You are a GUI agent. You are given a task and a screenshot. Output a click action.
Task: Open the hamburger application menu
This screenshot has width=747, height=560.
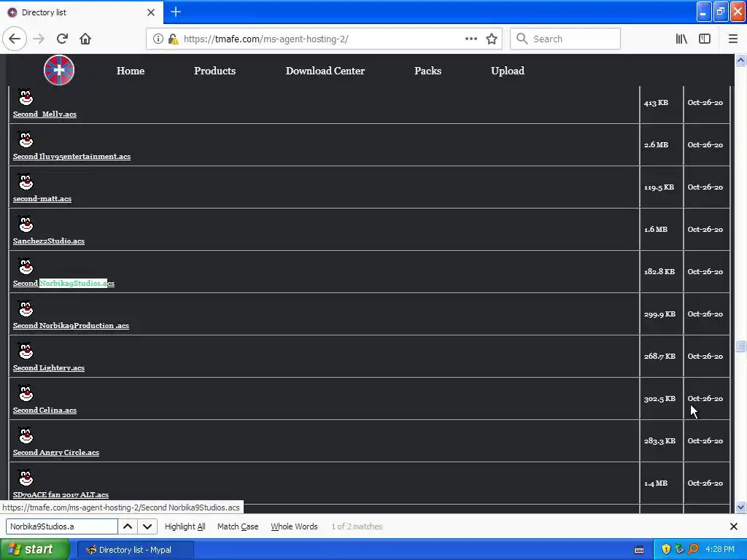pyautogui.click(x=733, y=39)
